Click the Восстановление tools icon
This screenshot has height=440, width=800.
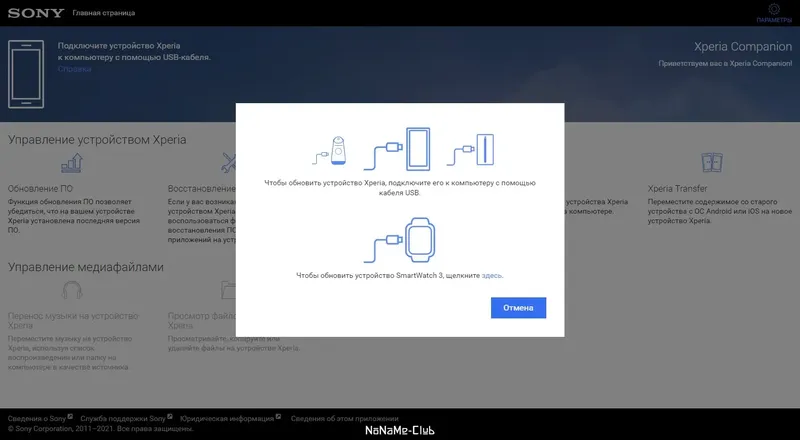click(229, 163)
